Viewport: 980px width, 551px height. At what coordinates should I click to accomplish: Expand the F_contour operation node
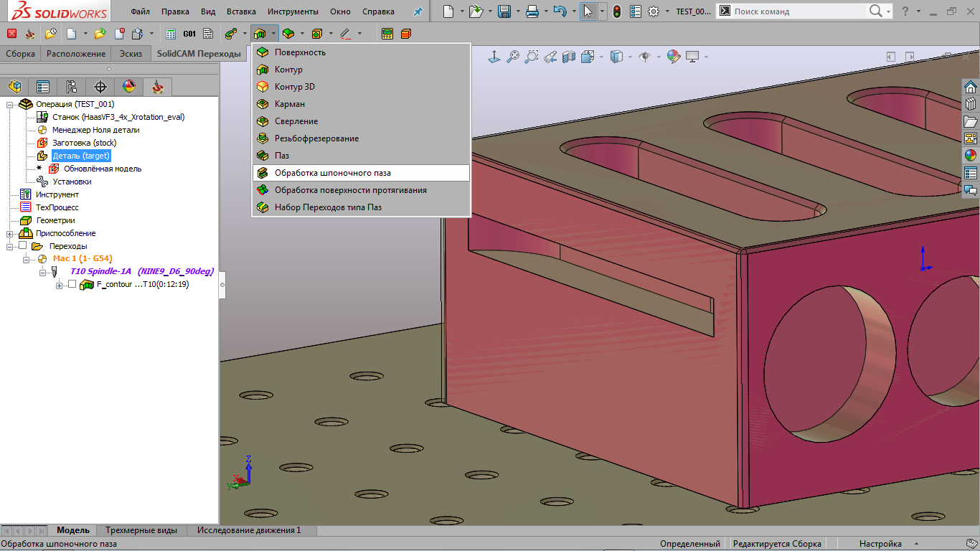tap(60, 285)
